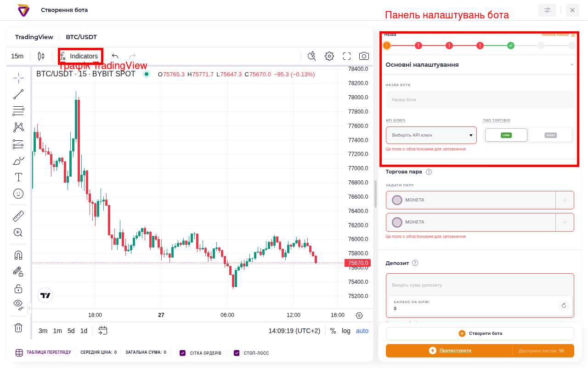The width and height of the screenshot is (588, 368).
Task: Select the ruler measure tool
Action: point(18,216)
